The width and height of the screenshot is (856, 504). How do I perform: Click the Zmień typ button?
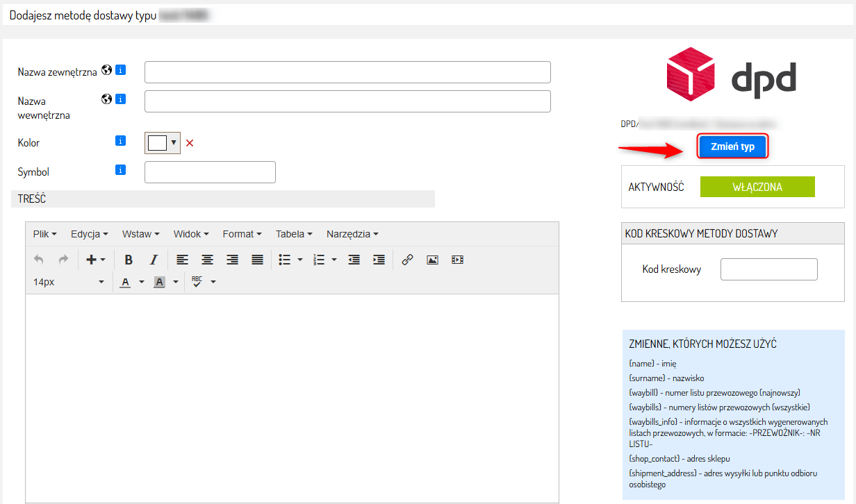tap(732, 146)
